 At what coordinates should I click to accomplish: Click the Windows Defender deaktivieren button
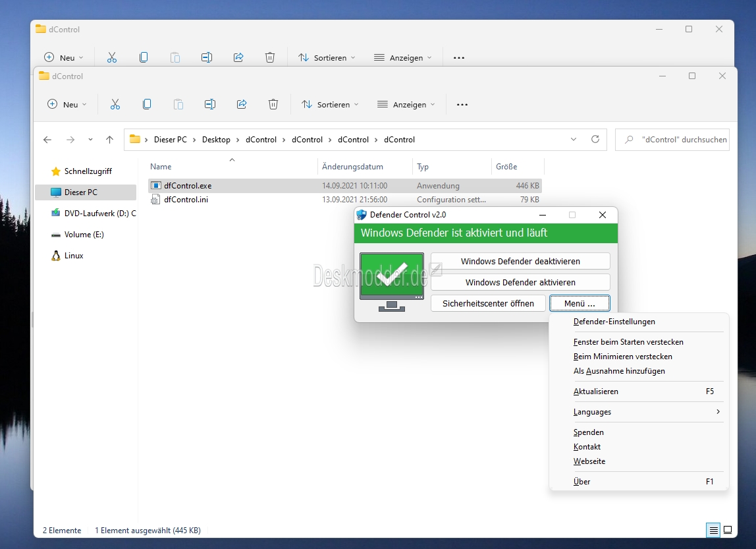coord(520,261)
